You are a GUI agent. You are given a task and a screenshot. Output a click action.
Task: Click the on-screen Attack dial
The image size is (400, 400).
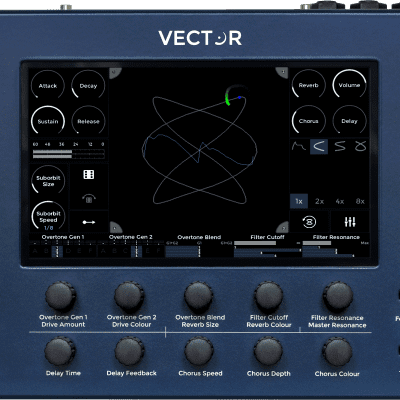tap(48, 85)
